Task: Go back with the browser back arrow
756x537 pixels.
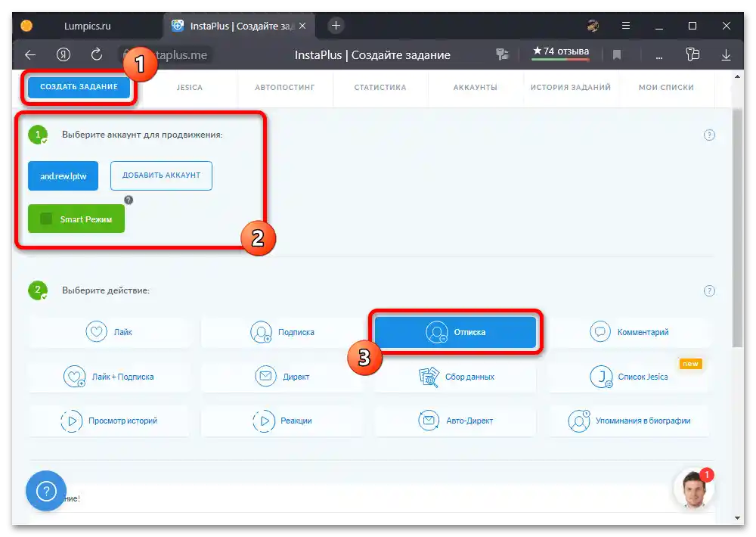Action: [x=30, y=55]
